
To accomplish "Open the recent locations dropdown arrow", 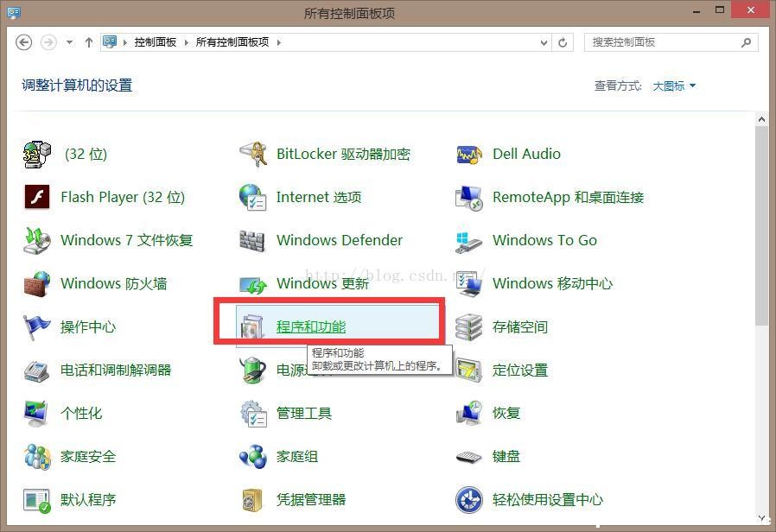I will tap(69, 42).
